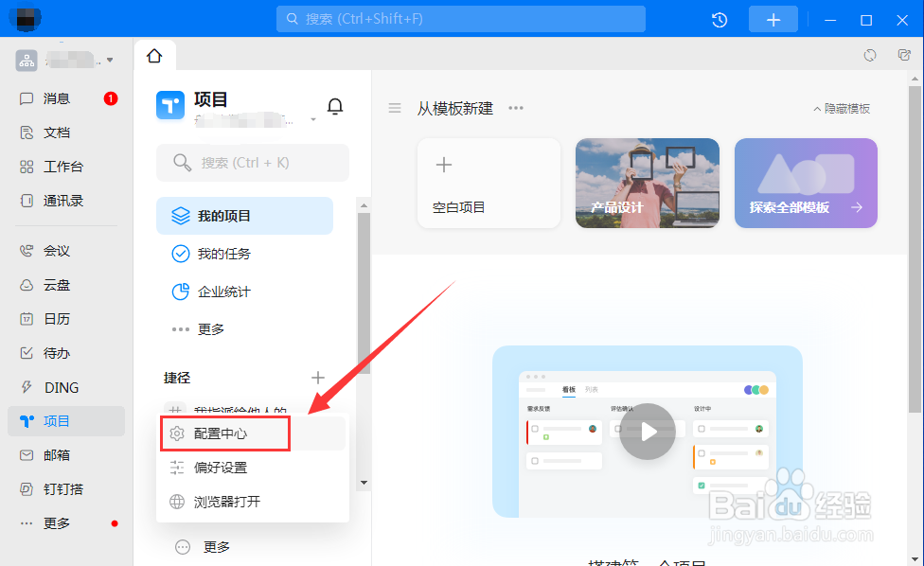The width and height of the screenshot is (924, 566).
Task: Open 云盘 cloud drive
Action: pyautogui.click(x=66, y=285)
